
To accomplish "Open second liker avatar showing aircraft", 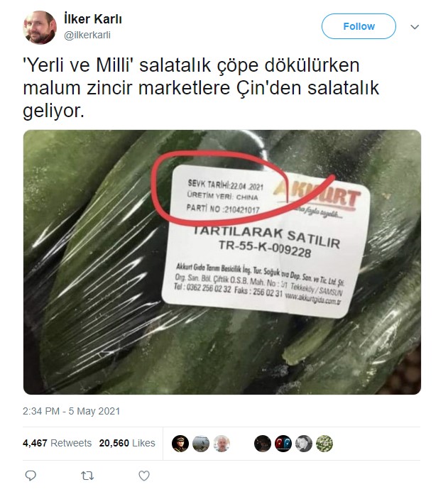I will 201,444.
